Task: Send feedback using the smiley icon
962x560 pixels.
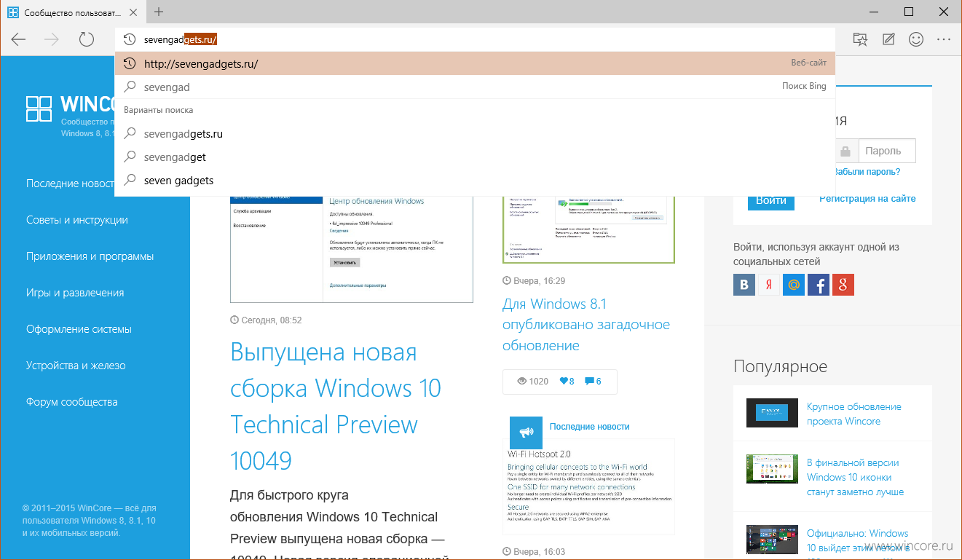Action: tap(916, 39)
